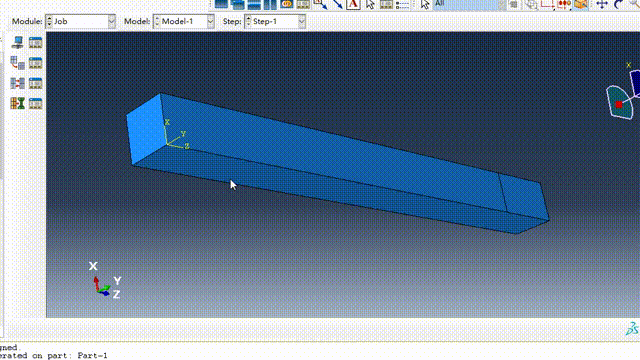The width and height of the screenshot is (640, 360).
Task: Click Create Optimization Process icon
Action: [x=18, y=103]
